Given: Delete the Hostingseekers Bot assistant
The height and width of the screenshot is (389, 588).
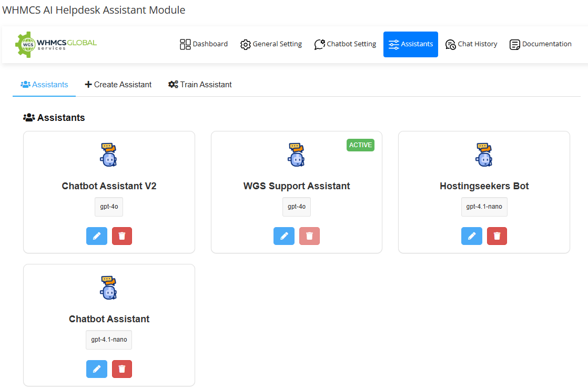Looking at the screenshot, I should click(497, 236).
